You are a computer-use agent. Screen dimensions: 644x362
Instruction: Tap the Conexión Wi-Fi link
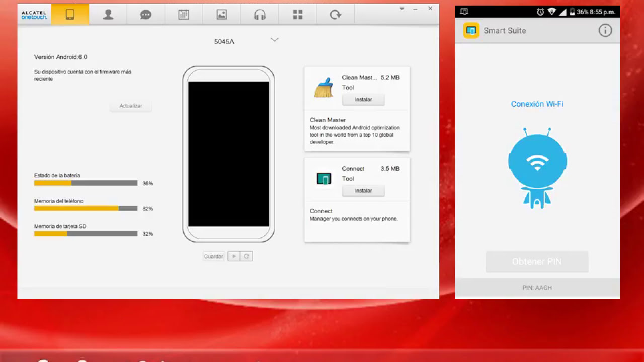point(537,104)
